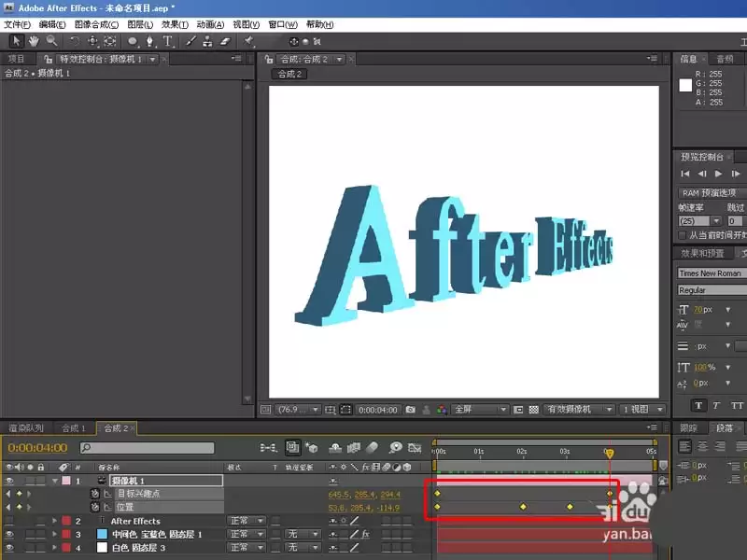The height and width of the screenshot is (560, 747).
Task: Select the Brush tool
Action: click(190, 41)
